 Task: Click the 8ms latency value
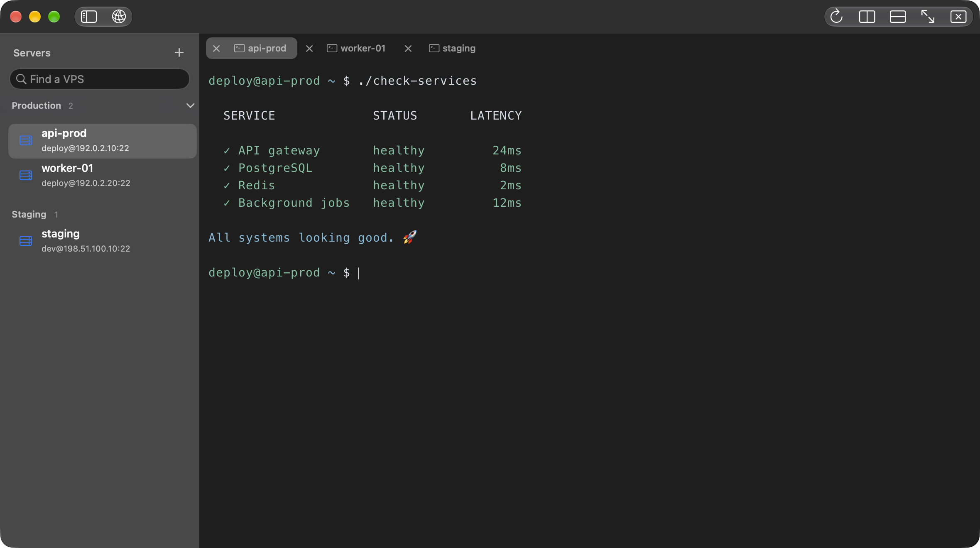point(511,168)
